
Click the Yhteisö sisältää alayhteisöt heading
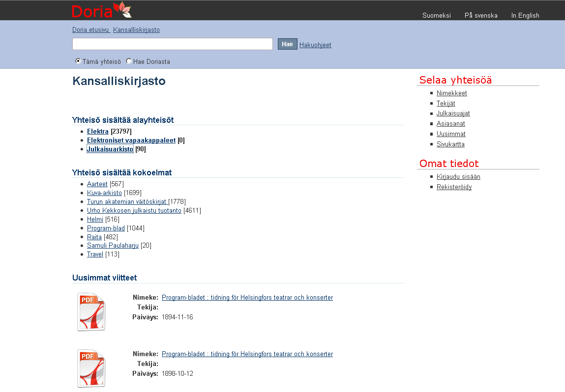[x=123, y=120]
